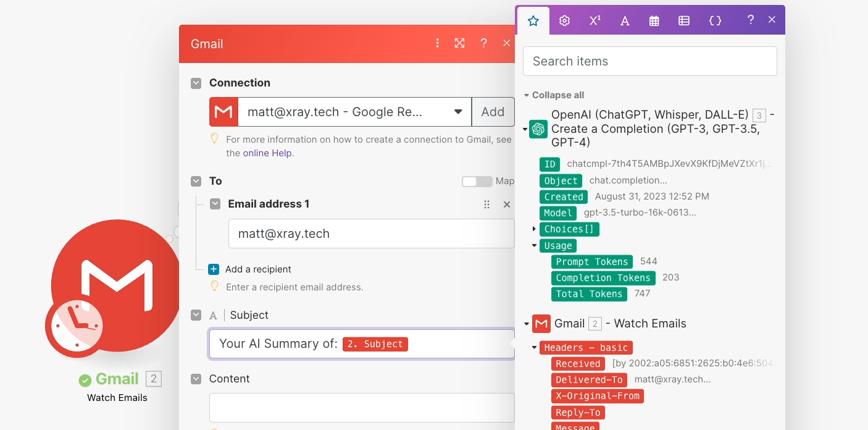
Task: Click the mapping panel help question mark
Action: [x=751, y=20]
